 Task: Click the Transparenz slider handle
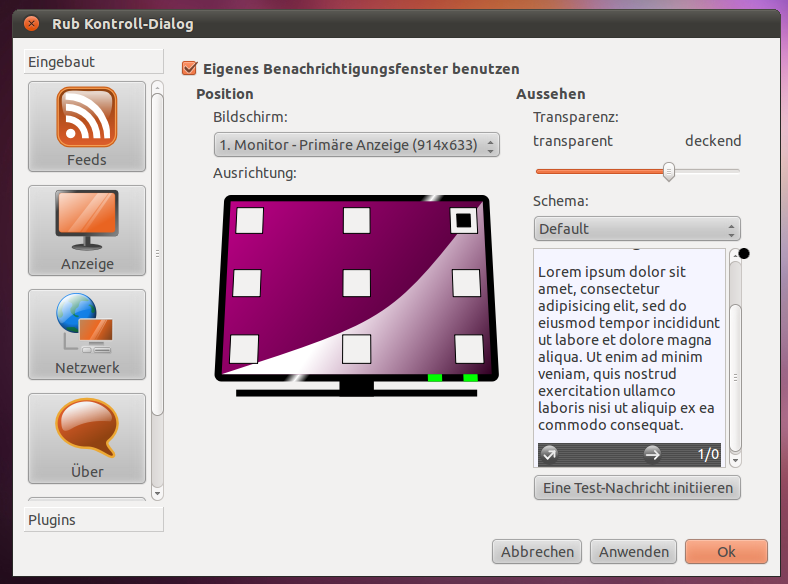coord(668,171)
